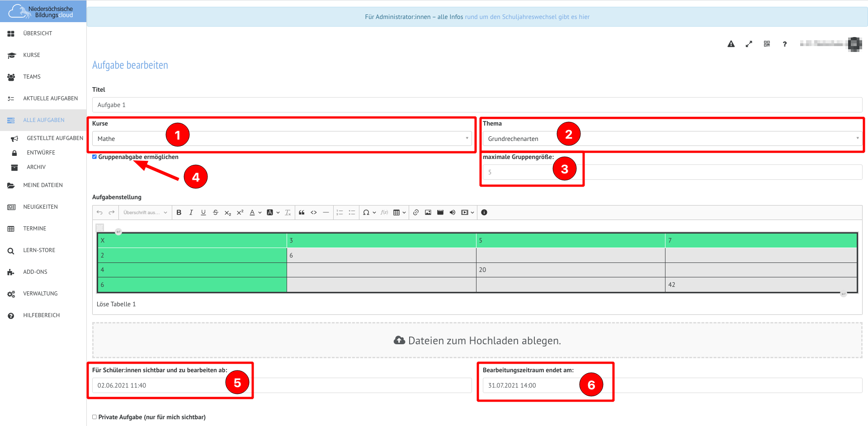Screen dimensions: 868x426
Task: Enable the Private Aufgabe checkbox
Action: point(94,417)
